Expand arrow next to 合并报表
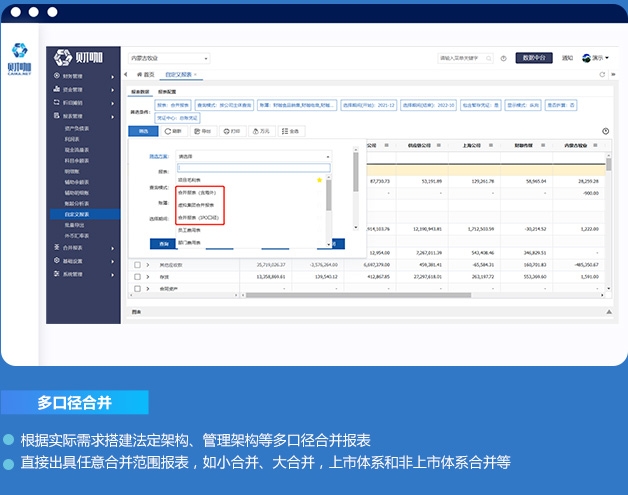The image size is (628, 495). point(113,248)
